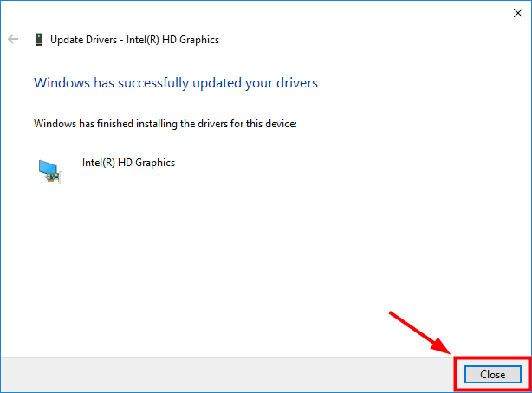Image resolution: width=532 pixels, height=393 pixels.
Task: Click the 'Windows has successfully updated your drivers' heading
Action: 175,83
